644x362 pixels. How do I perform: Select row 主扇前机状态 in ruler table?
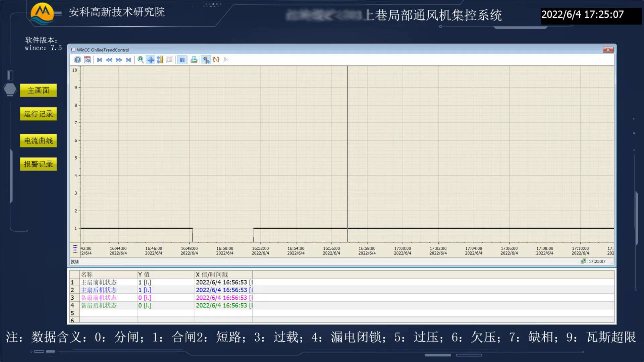342,282
